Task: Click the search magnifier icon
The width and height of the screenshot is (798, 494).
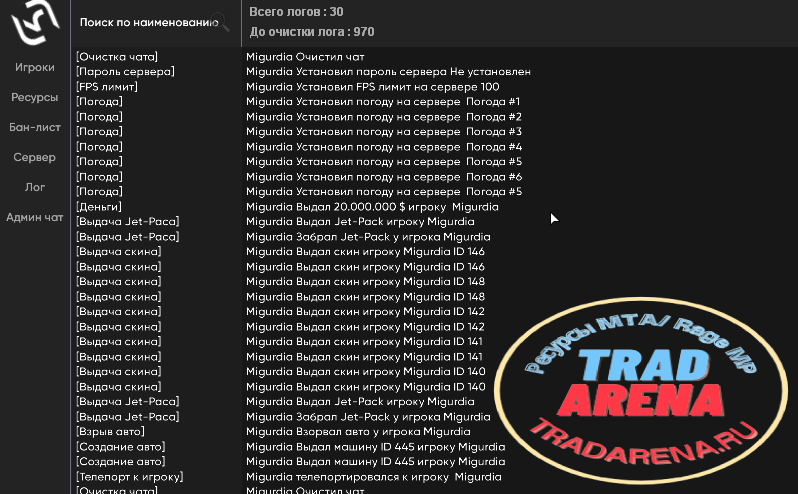Action: tap(220, 22)
